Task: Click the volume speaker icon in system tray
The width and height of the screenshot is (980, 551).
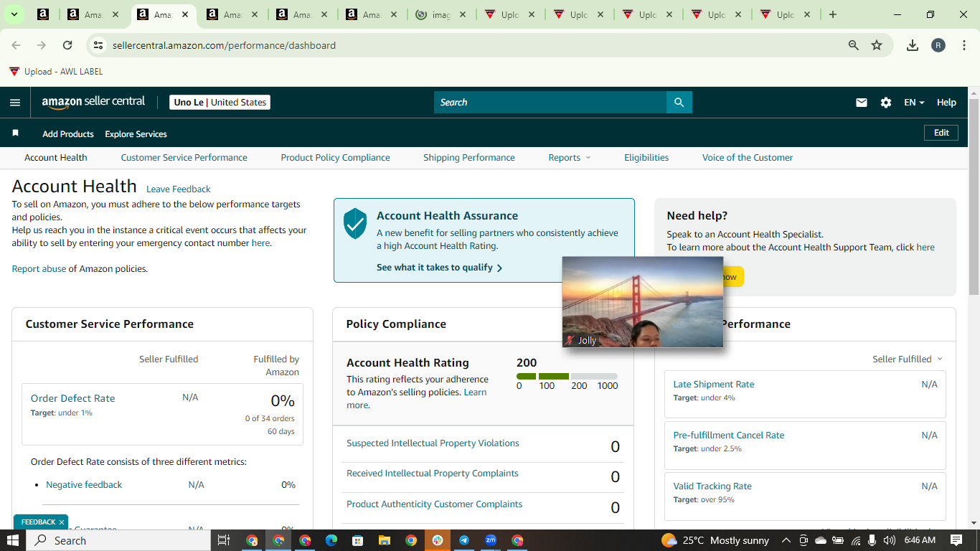Action: point(890,540)
